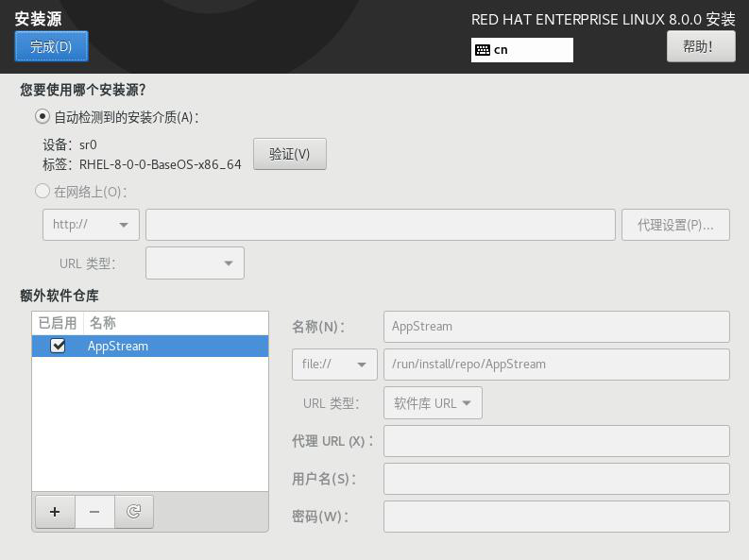Click the reset repository refresh icon
This screenshot has height=560, width=749.
pos(134,511)
